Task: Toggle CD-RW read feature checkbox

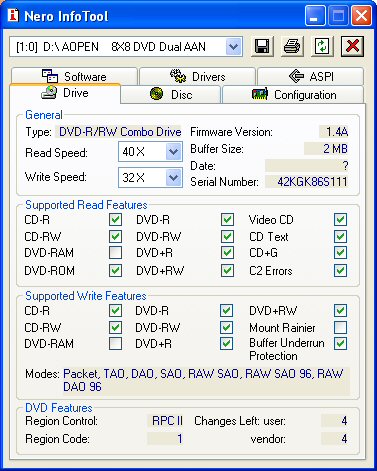Action: pos(115,237)
